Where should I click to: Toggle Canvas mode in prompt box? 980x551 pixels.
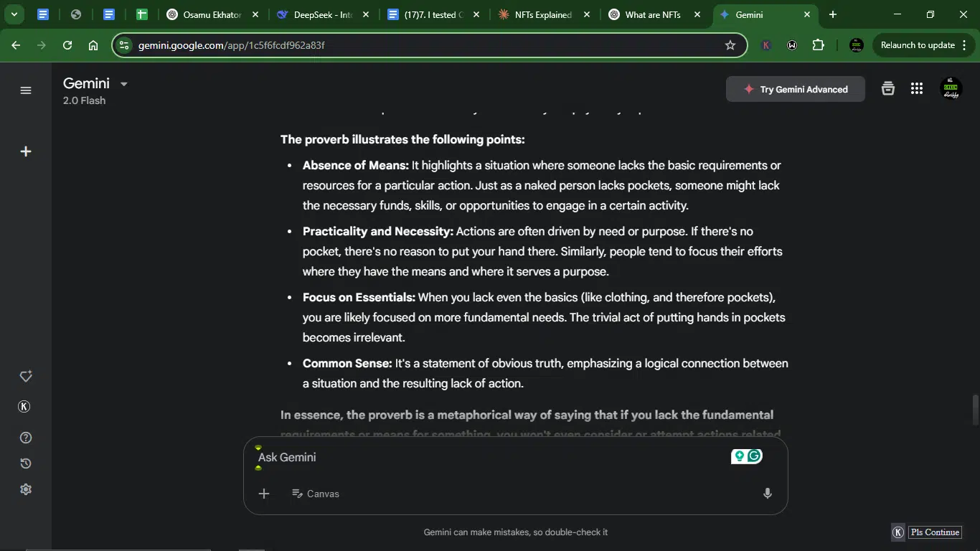coord(316,494)
